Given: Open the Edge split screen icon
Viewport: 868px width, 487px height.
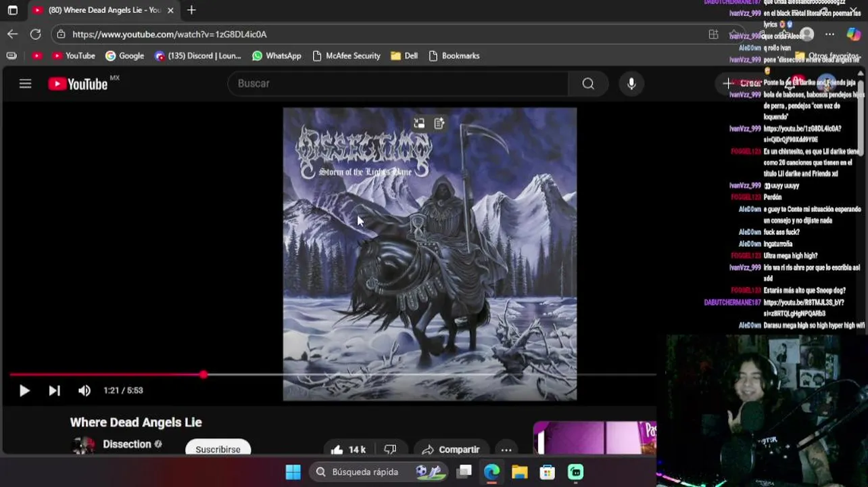Looking at the screenshot, I should point(713,34).
